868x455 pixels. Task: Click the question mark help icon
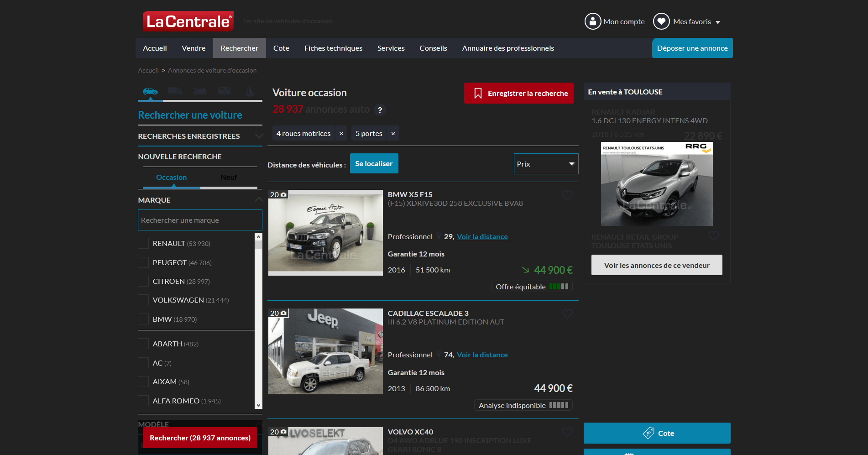(x=380, y=110)
